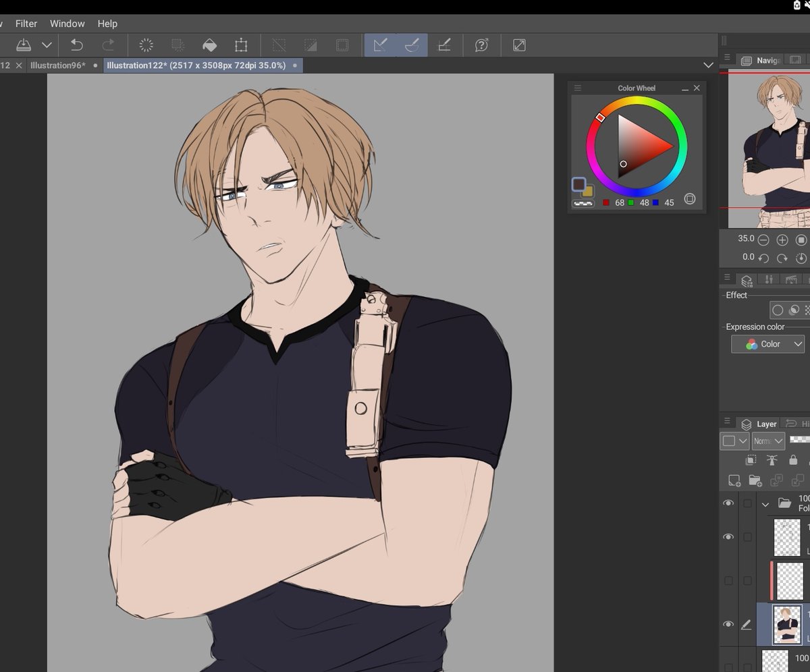Select the transparent color swatch

click(x=583, y=203)
